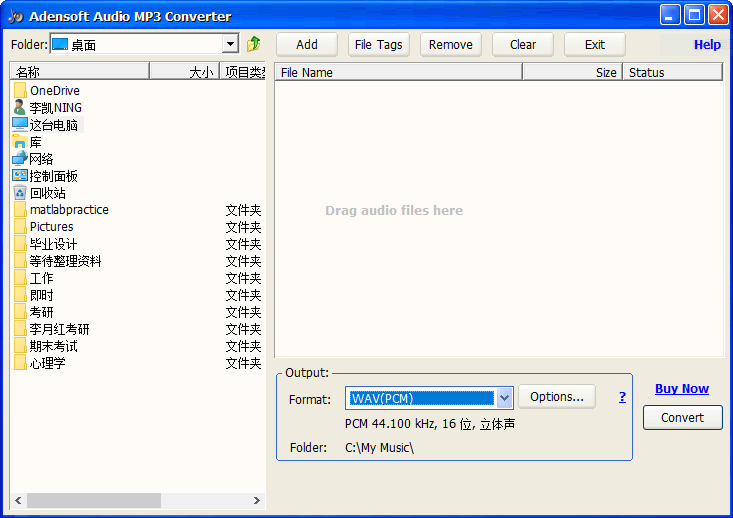Expand the WAV(PCM) format dropdown
Image resolution: width=733 pixels, height=518 pixels.
pyautogui.click(x=504, y=398)
